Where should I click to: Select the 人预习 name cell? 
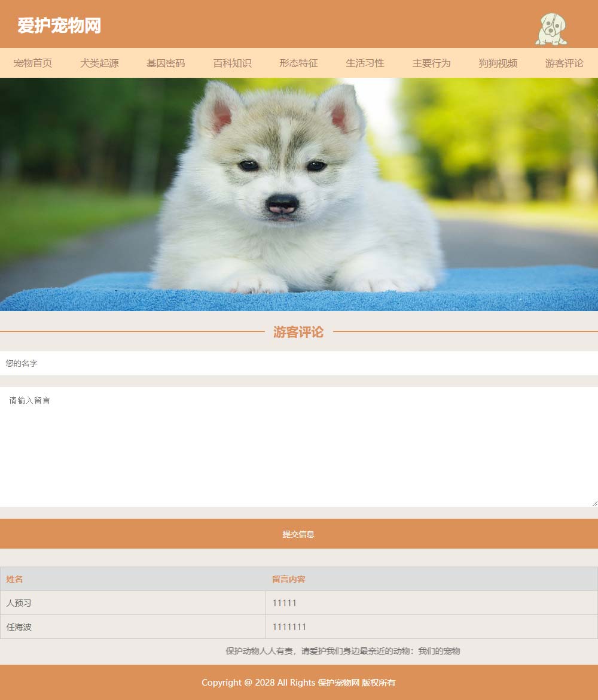pyautogui.click(x=133, y=602)
